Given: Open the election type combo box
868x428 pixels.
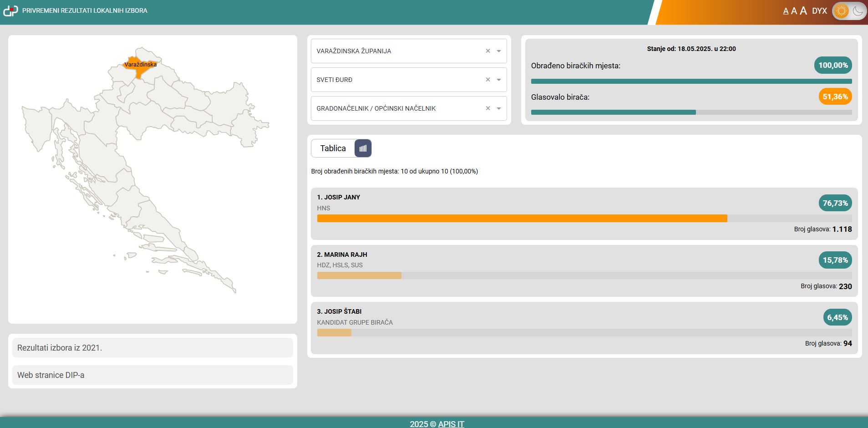Looking at the screenshot, I should pos(409,108).
